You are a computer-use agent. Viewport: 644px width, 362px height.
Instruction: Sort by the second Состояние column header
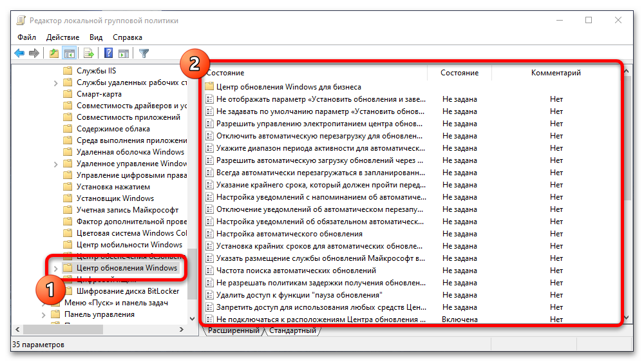pyautogui.click(x=459, y=73)
